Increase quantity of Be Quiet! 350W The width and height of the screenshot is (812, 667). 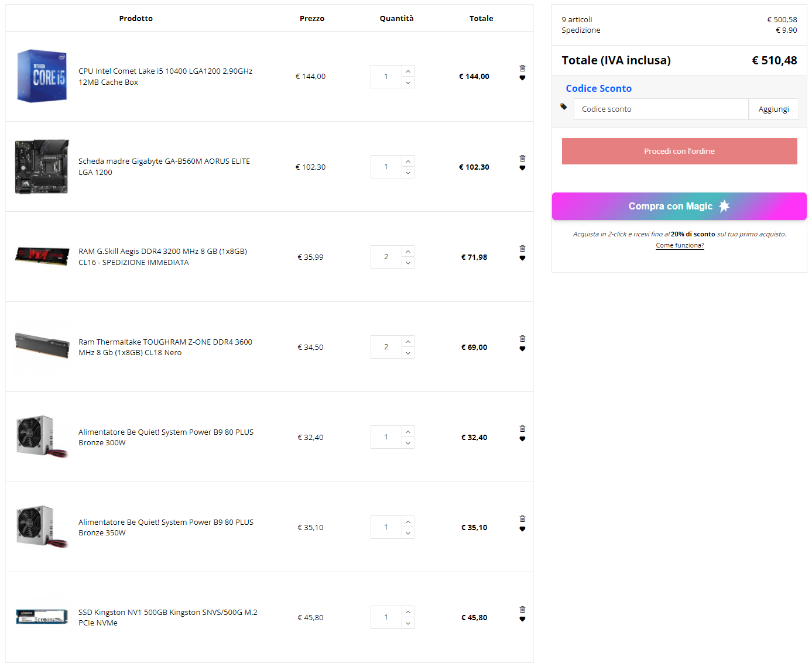pos(408,521)
